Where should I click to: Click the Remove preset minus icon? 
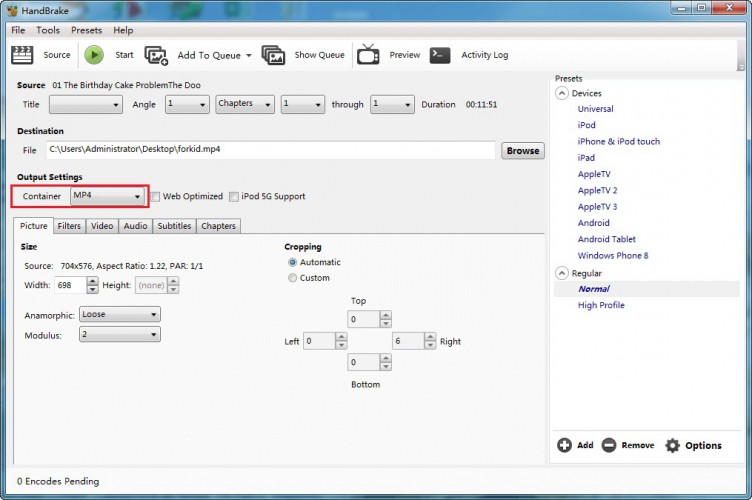point(609,445)
